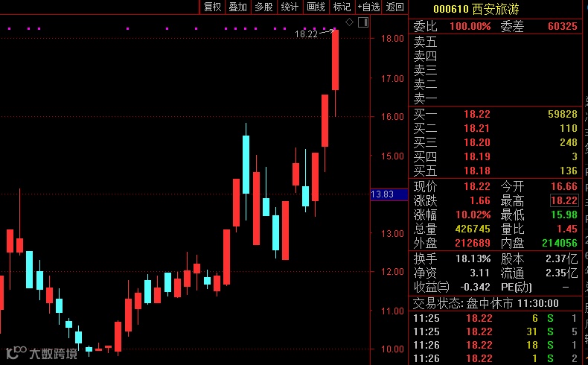Activate the 画线 drawing tool

tap(316, 7)
